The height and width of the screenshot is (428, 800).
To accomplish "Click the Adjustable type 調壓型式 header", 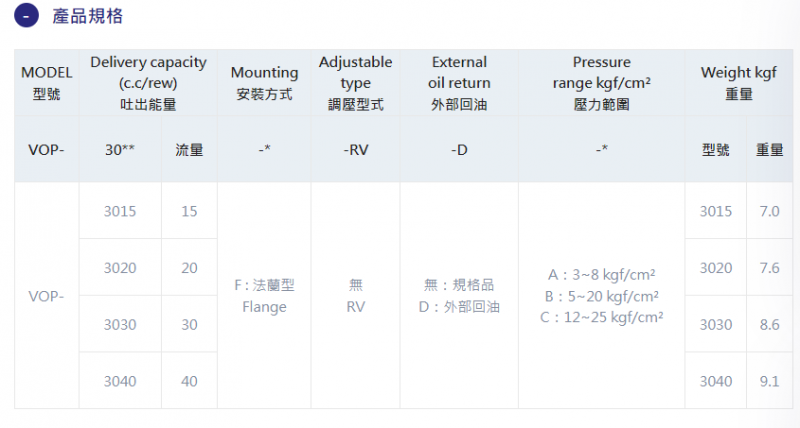I will click(356, 83).
